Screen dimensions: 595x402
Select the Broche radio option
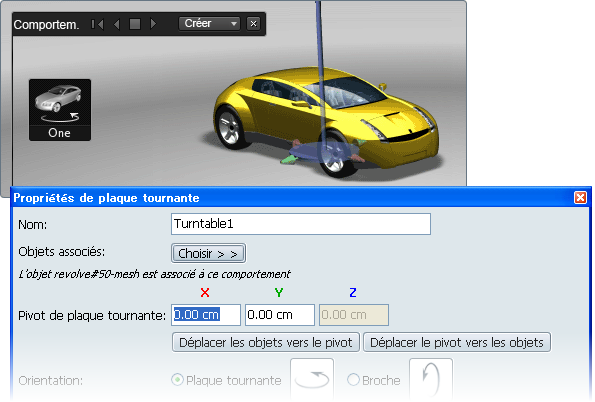click(x=353, y=380)
